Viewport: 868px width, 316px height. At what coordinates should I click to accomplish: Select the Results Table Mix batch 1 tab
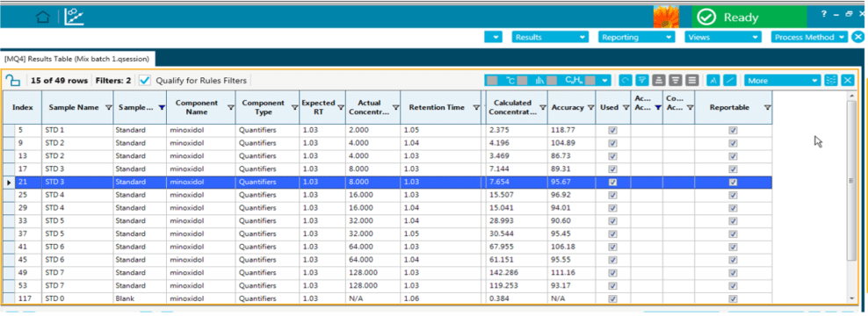tap(78, 58)
